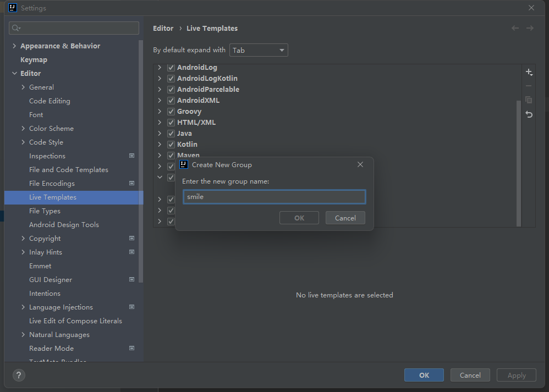The image size is (549, 392).
Task: Select Code Editing settings
Action: [50, 101]
